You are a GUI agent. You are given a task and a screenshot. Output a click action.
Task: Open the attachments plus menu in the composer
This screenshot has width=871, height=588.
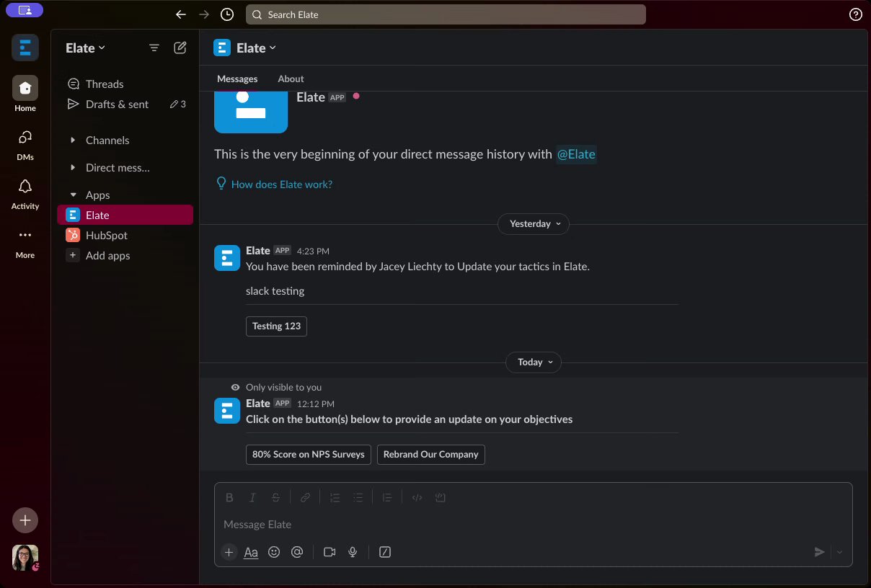click(x=229, y=552)
